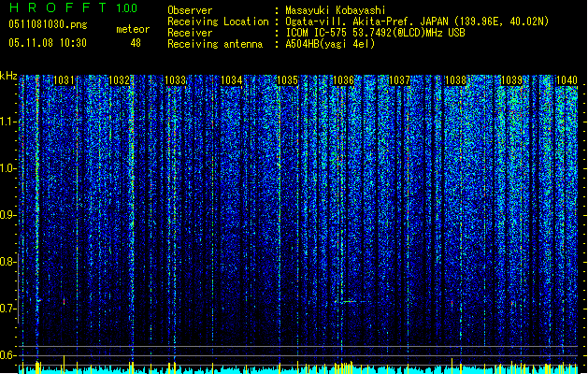Viewport: 588px width, 374px height.
Task: Click the cyan signal level graph at bottom
Action: click(298, 369)
